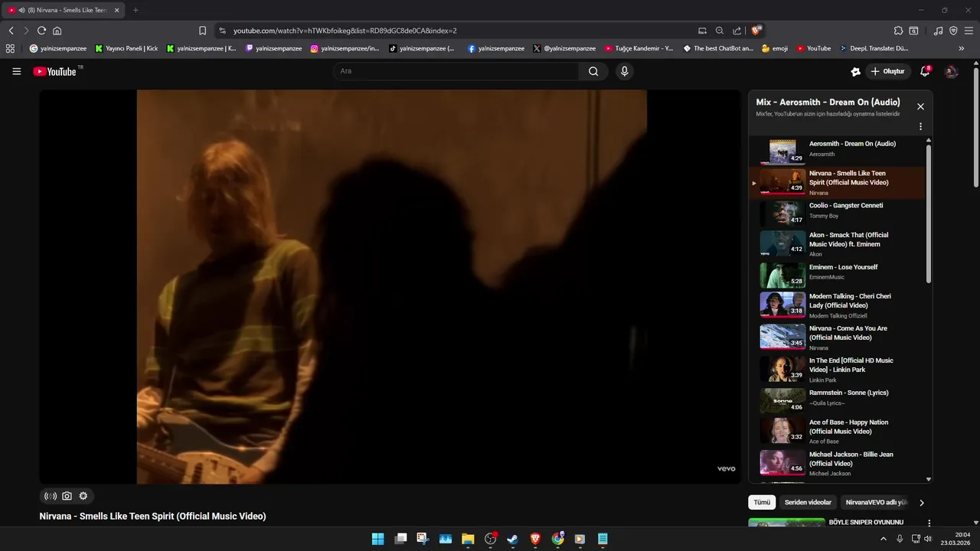This screenshot has height=551, width=980.
Task: Open browser home page
Action: point(57,31)
